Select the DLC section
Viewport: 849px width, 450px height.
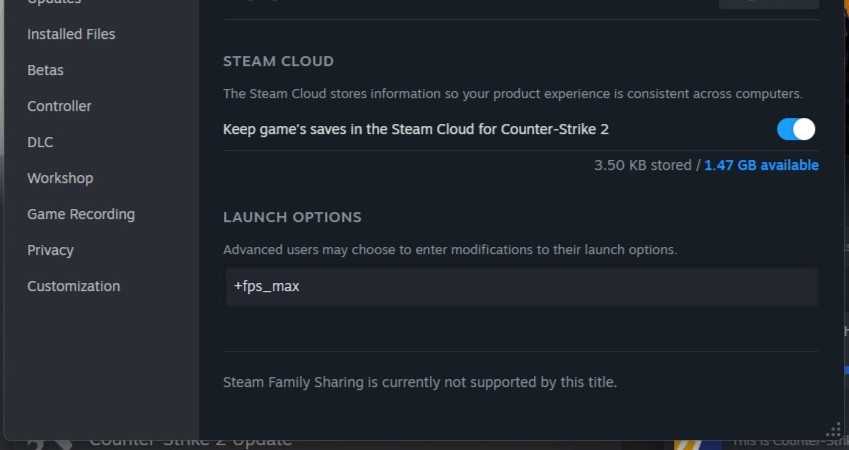click(40, 142)
